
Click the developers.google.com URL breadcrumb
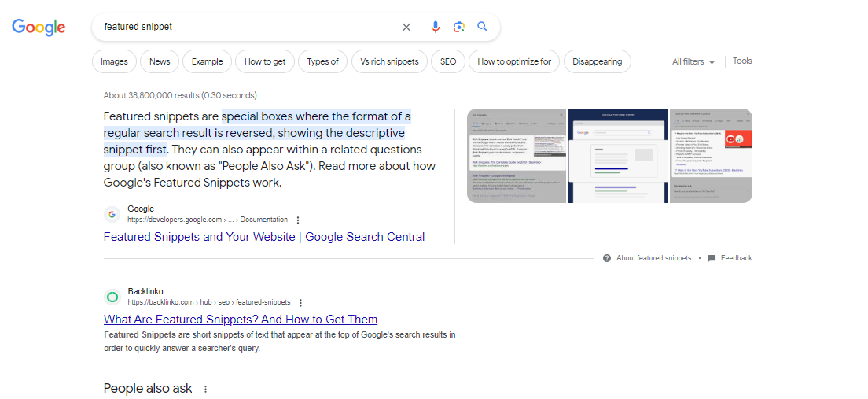[208, 220]
